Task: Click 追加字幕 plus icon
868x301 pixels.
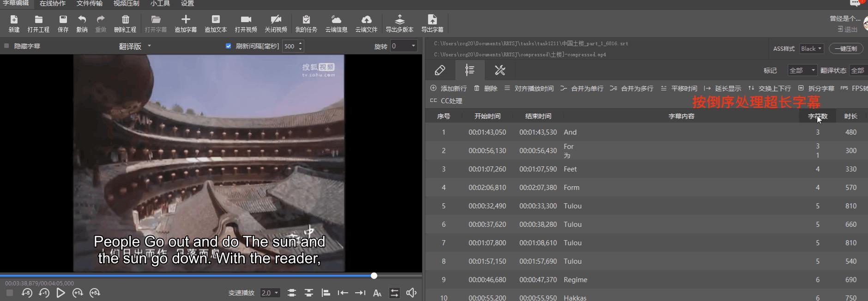Action: pyautogui.click(x=186, y=20)
